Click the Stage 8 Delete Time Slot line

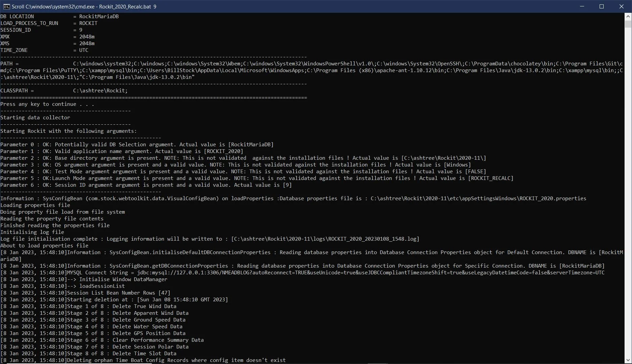coord(88,353)
